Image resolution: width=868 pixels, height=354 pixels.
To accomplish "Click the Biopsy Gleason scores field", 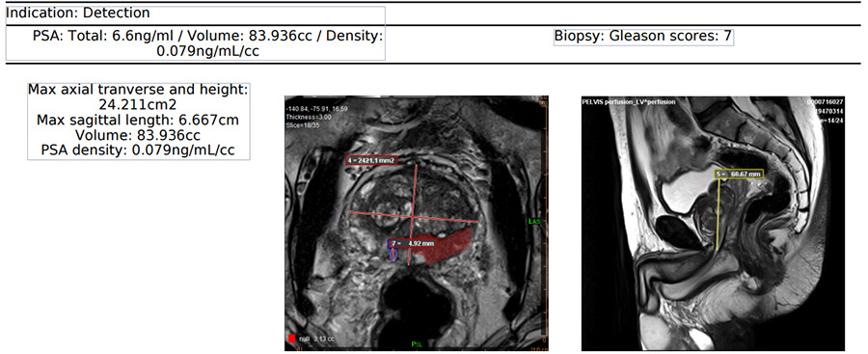I will click(643, 37).
